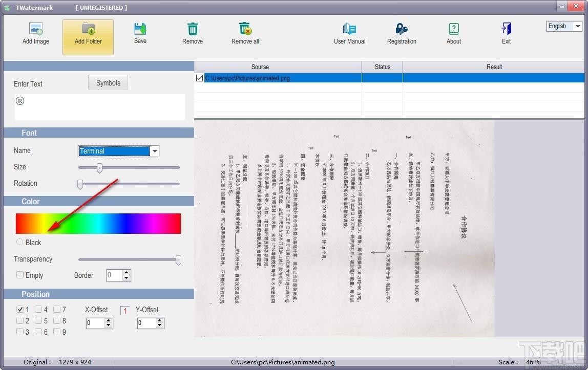Decrease Y-Offset with down arrow
Screen dimensions: 588x370
[x=160, y=325]
